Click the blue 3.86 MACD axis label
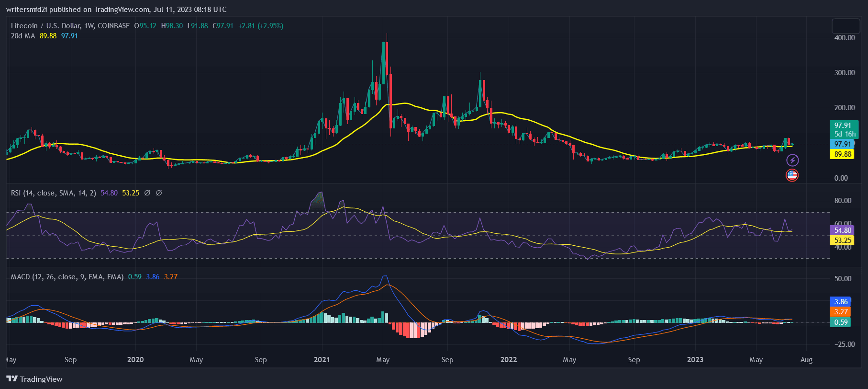Screen dimensions: 868x389 click(x=841, y=302)
